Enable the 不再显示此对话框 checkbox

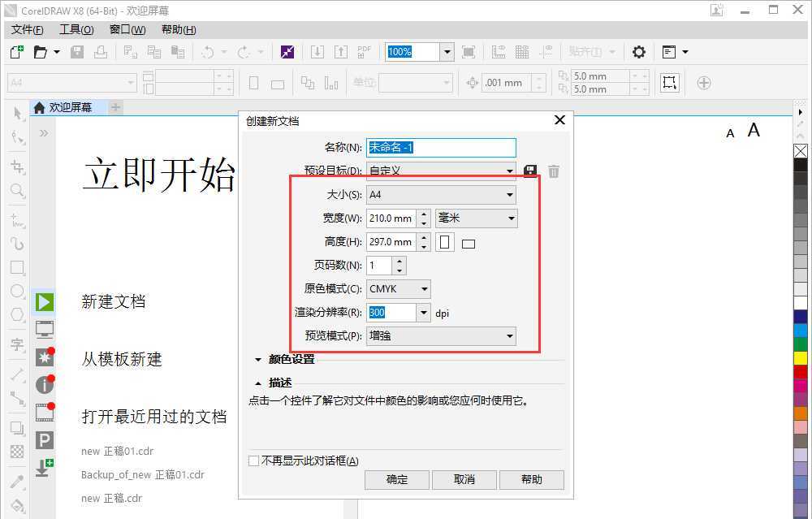pos(253,460)
